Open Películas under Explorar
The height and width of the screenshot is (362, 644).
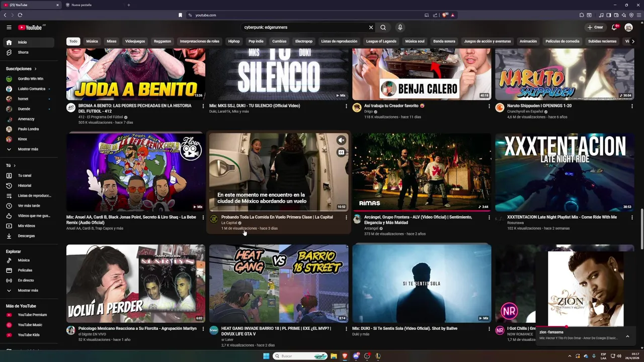pos(28,270)
